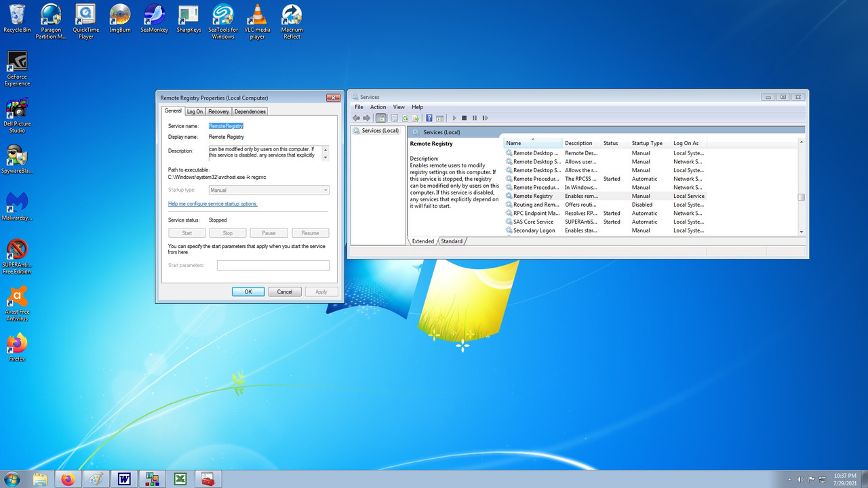Select the Standard view tab
Image resolution: width=868 pixels, height=488 pixels.
point(452,241)
